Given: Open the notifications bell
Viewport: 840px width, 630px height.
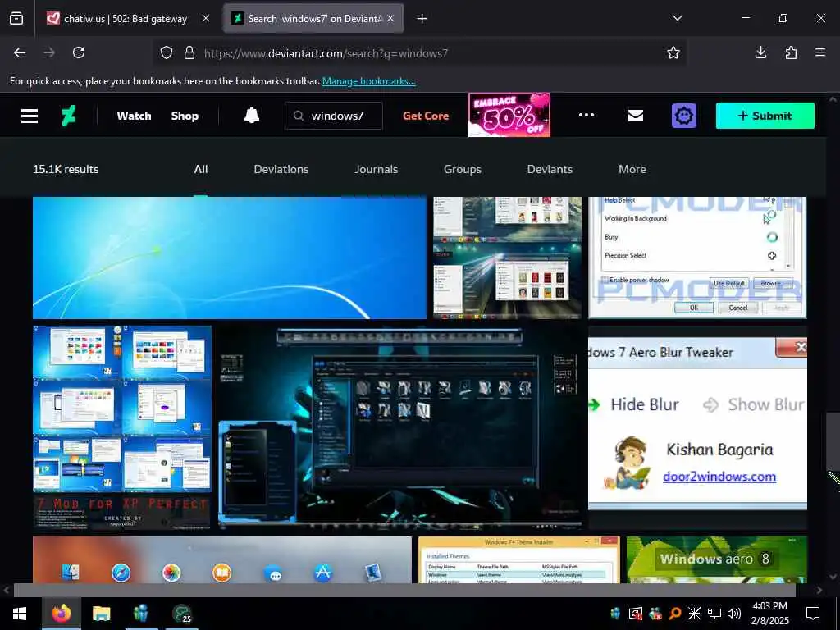Looking at the screenshot, I should (x=252, y=115).
